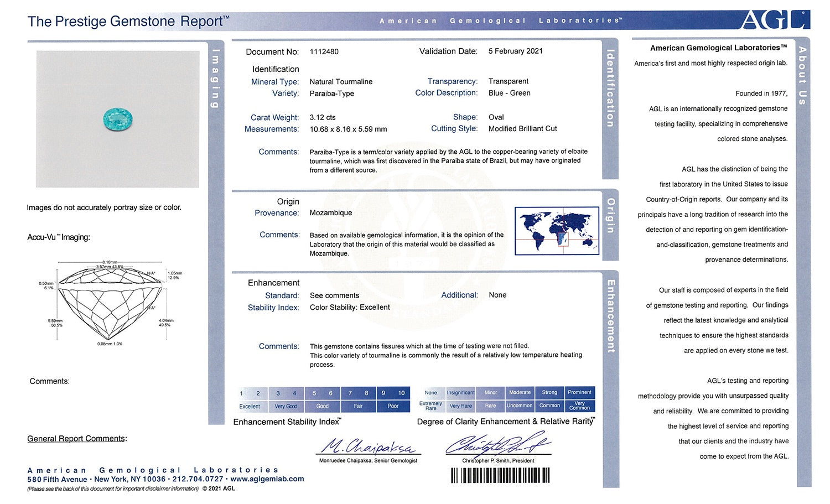Click the 1–2 cell of the stability scale
The height and width of the screenshot is (504, 830).
click(250, 393)
